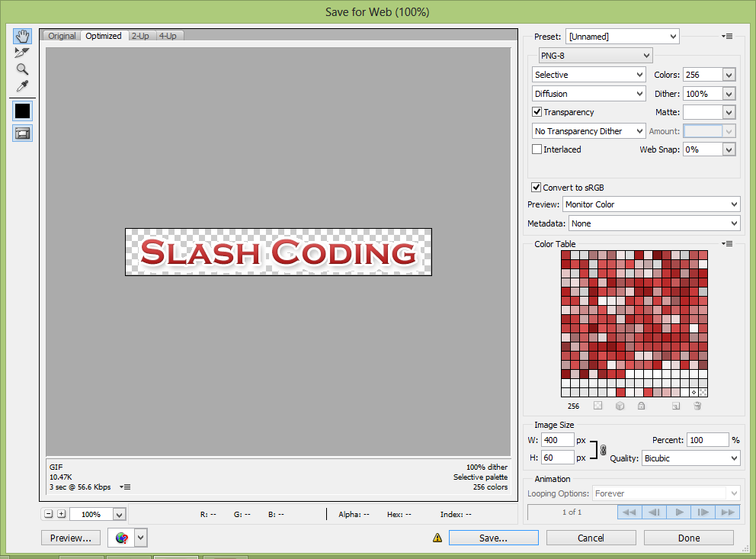Open the preview download speed menu icon
The width and height of the screenshot is (756, 559).
pos(125,487)
